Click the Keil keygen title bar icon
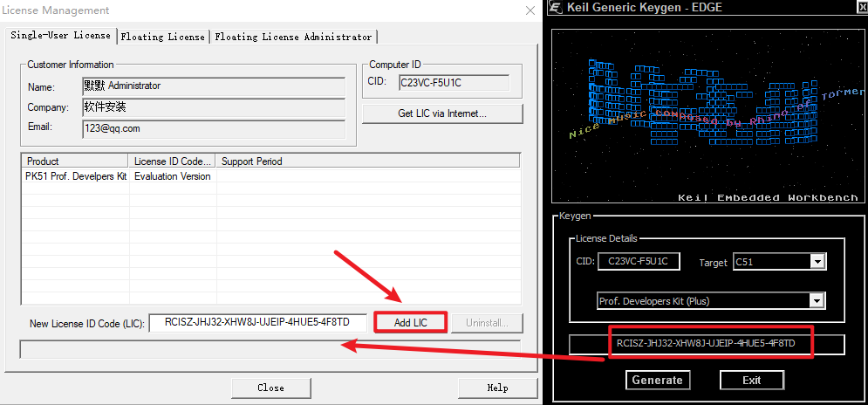868x405 pixels. point(557,8)
